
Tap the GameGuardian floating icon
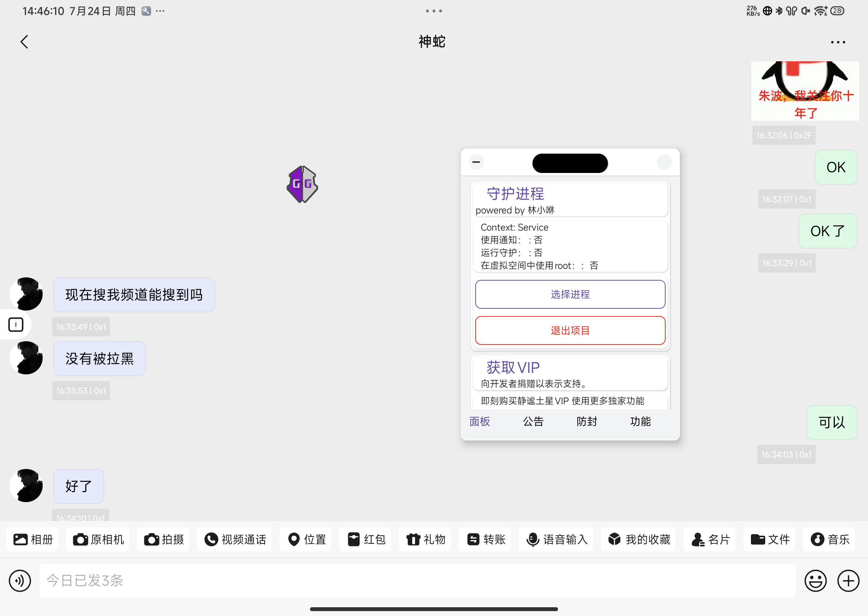tap(302, 184)
